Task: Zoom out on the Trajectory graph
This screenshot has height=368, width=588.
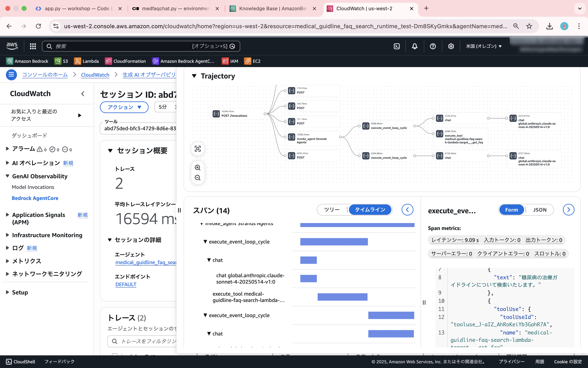Action: 198,178
